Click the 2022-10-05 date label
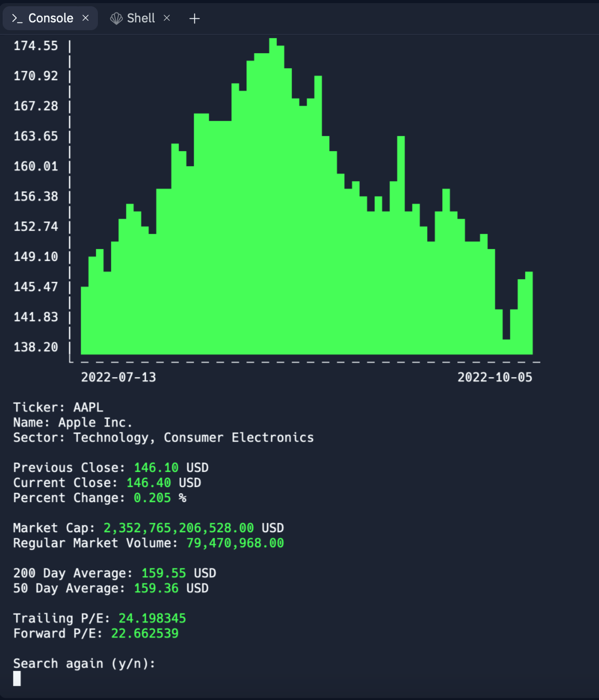This screenshot has width=599, height=700. [x=496, y=377]
